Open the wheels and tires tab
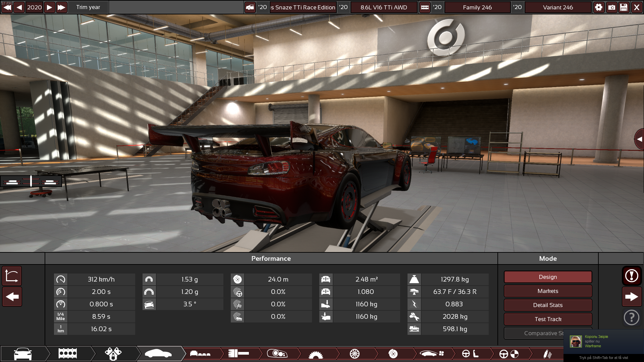The height and width of the screenshot is (362, 644). [355, 354]
